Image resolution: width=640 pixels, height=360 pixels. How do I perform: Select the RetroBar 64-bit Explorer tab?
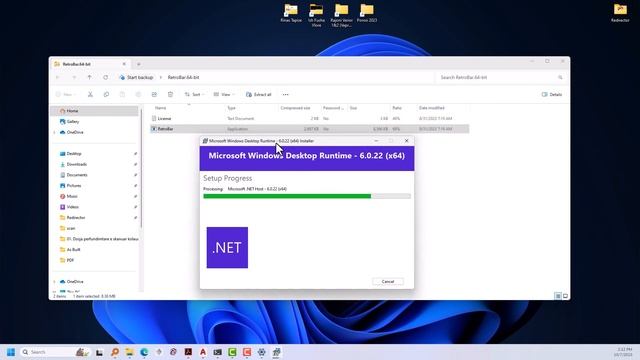point(90,64)
